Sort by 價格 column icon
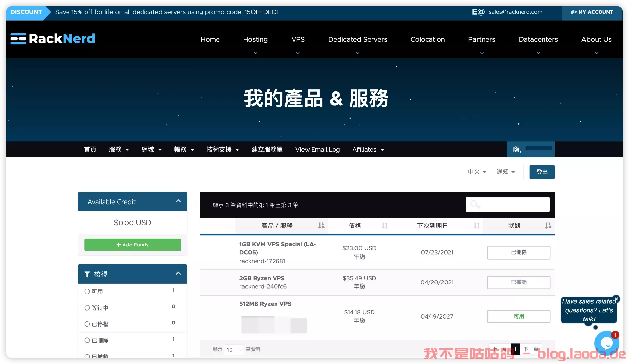Screen dimensions: 629x364 click(x=384, y=226)
